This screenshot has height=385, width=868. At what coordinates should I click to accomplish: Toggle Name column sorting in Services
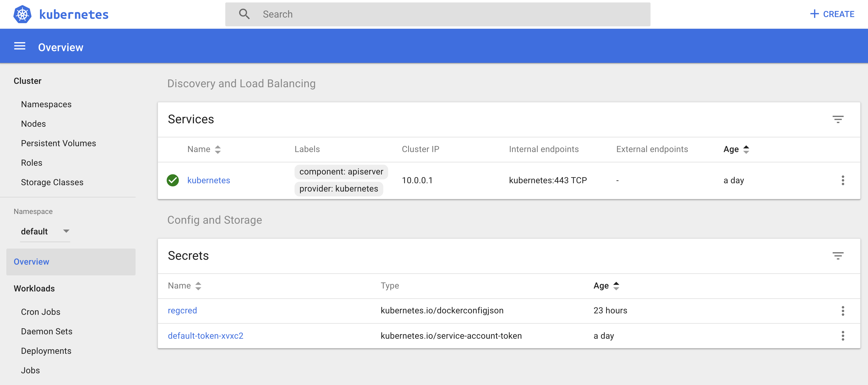218,149
